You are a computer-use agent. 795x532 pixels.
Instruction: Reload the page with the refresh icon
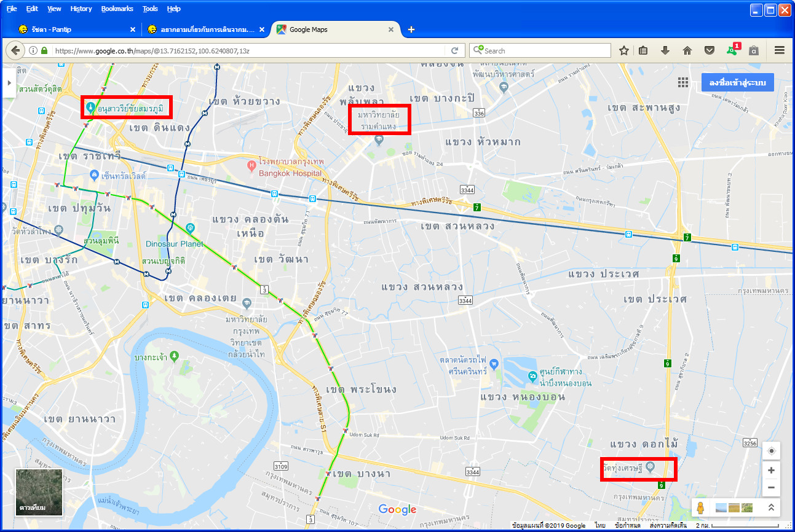click(x=455, y=51)
